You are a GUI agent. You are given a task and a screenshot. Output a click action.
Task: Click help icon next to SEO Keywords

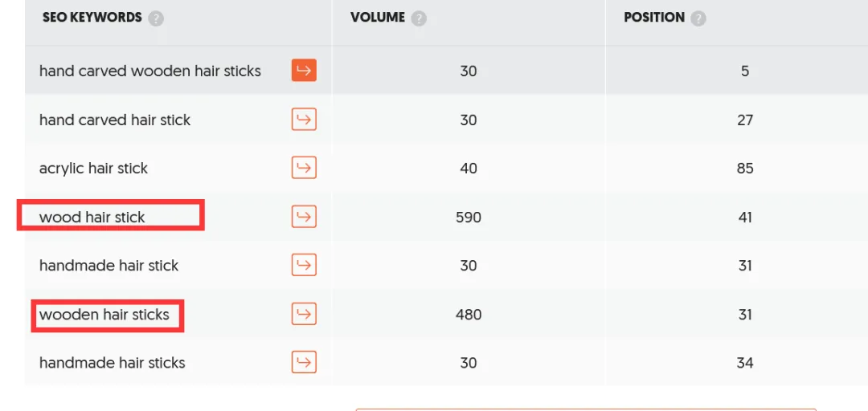156,18
